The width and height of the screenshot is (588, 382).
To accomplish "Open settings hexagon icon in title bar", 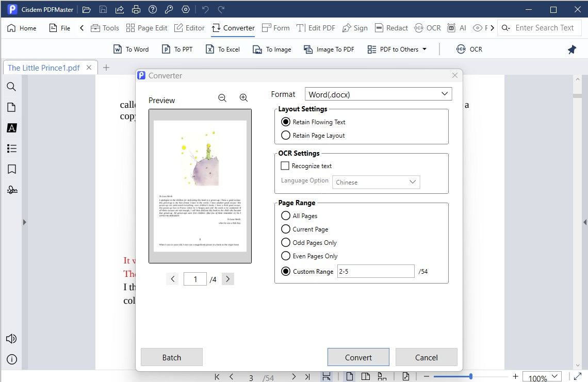I will [186, 10].
